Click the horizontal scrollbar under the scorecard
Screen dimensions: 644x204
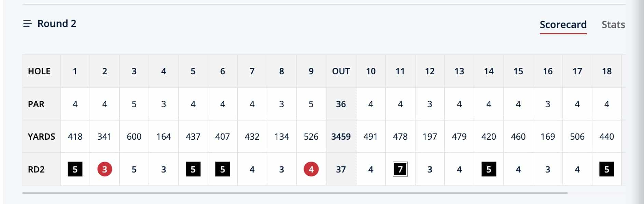[x=295, y=193]
